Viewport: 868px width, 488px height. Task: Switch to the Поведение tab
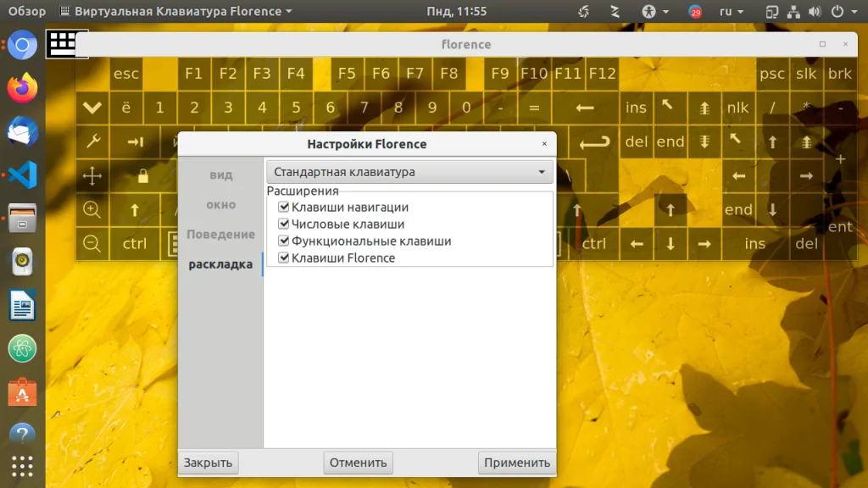pos(221,234)
